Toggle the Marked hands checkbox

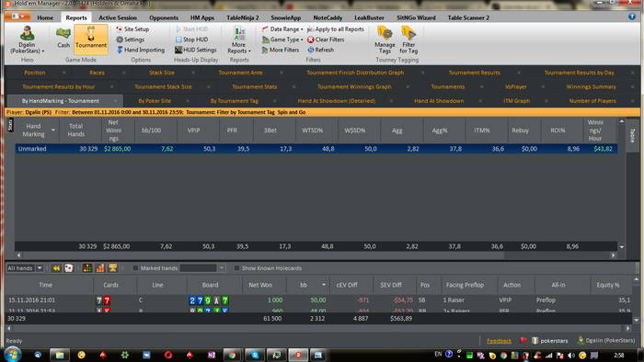click(x=135, y=268)
